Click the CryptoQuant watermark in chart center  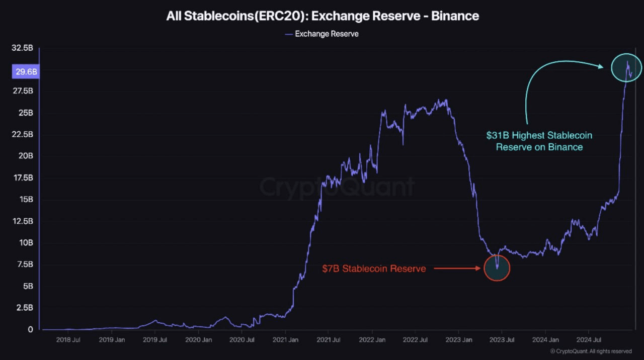[337, 187]
